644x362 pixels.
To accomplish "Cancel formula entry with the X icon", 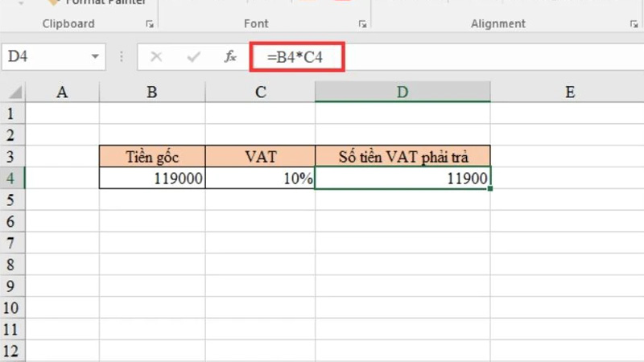I will click(156, 56).
